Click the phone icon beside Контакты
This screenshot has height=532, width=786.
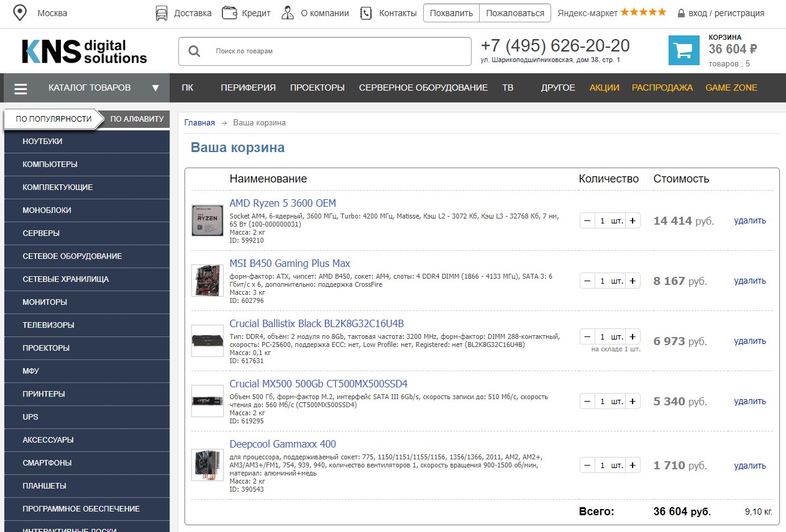coord(366,13)
